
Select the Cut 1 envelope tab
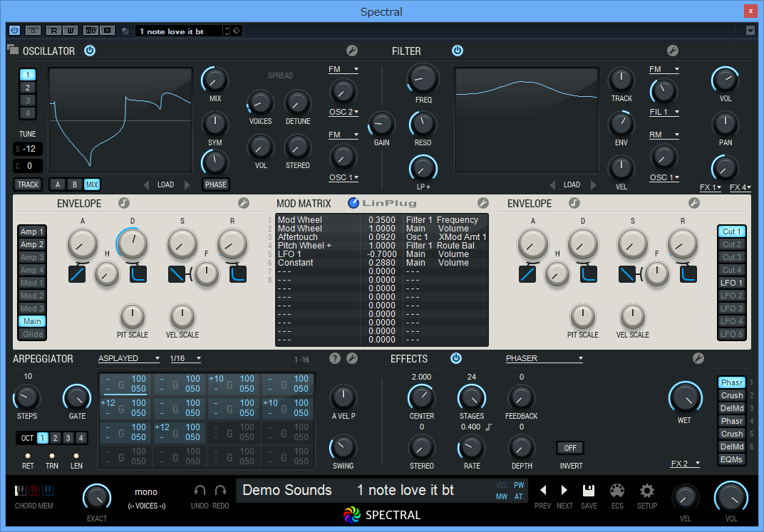732,231
